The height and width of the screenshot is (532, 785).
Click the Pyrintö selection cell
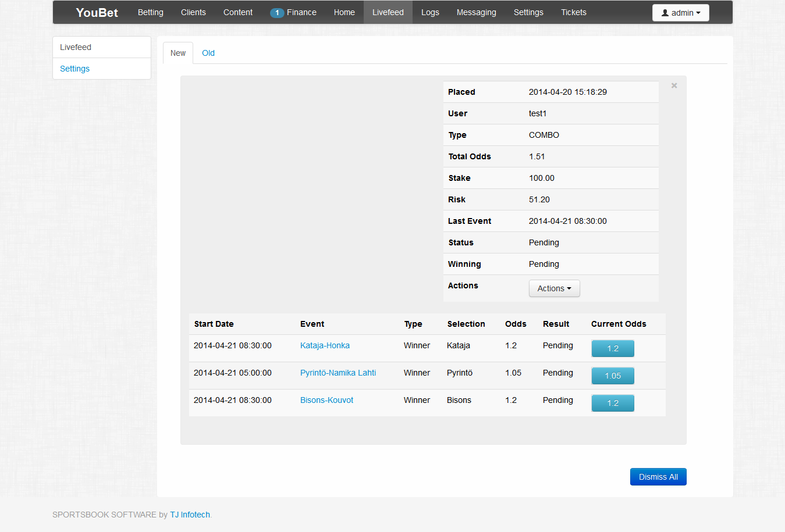point(460,373)
